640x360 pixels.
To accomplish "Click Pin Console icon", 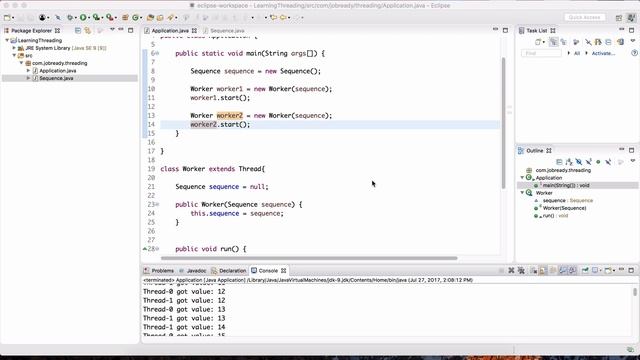I will 585,271.
